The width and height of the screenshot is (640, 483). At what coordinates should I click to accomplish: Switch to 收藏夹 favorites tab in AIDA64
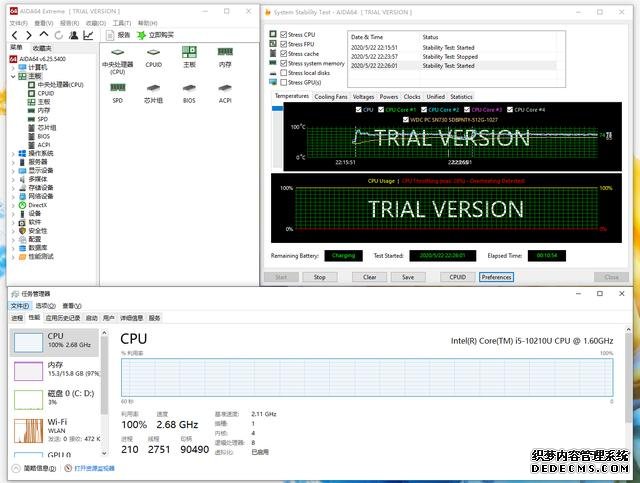tap(42, 48)
